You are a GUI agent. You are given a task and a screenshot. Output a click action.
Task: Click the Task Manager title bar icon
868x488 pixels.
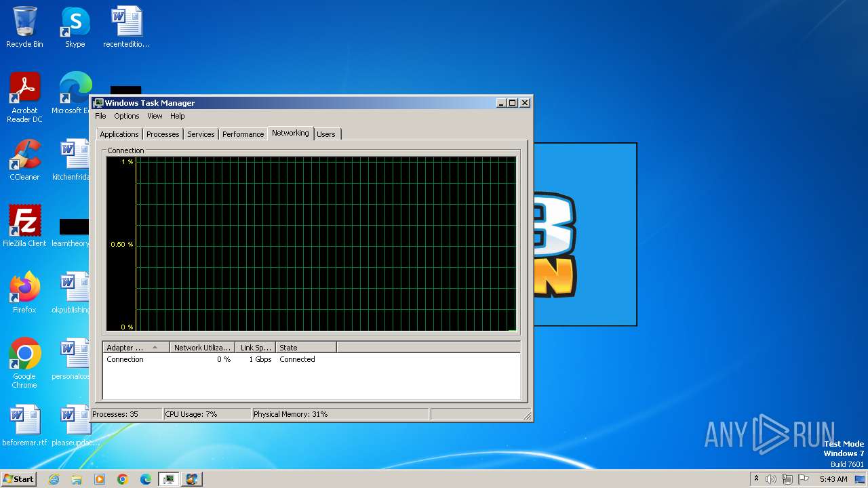click(99, 103)
